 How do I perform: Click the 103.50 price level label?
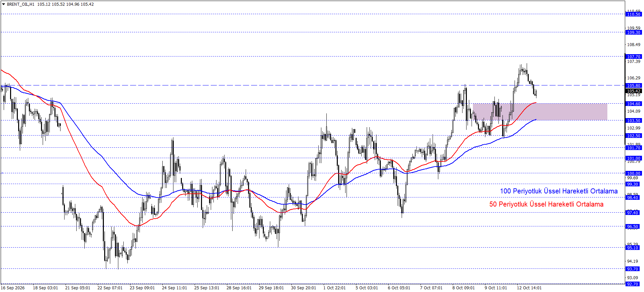point(634,120)
